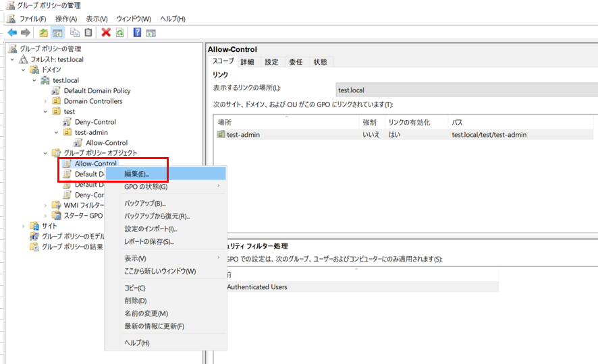The height and width of the screenshot is (364, 598).
Task: Click the test-admin OU icon in tree
Action: click(x=67, y=132)
